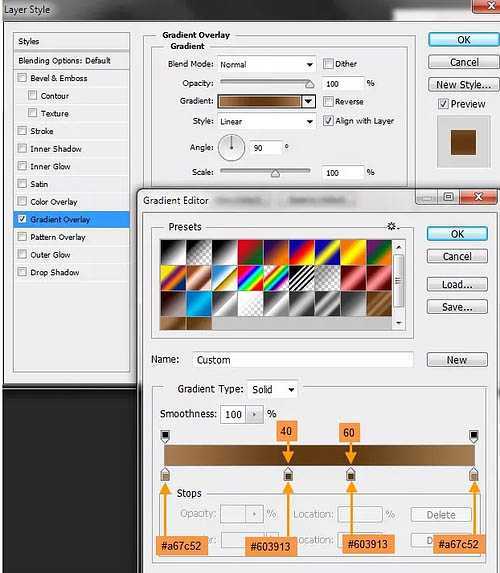The image size is (500, 573).
Task: Choose the copper gradient preset
Action: 199,278
